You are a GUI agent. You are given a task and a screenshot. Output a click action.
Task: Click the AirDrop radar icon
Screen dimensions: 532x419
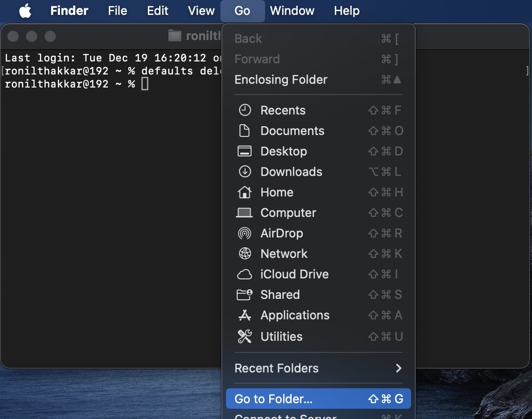tap(245, 233)
